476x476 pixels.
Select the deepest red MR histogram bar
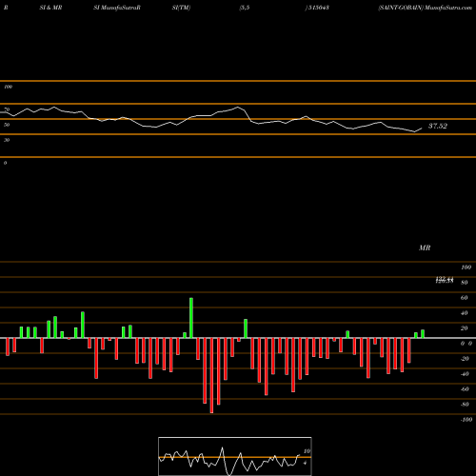(211, 375)
